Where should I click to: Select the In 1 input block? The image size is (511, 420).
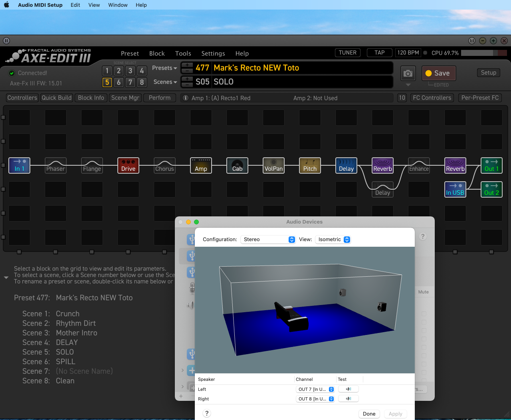(x=20, y=165)
